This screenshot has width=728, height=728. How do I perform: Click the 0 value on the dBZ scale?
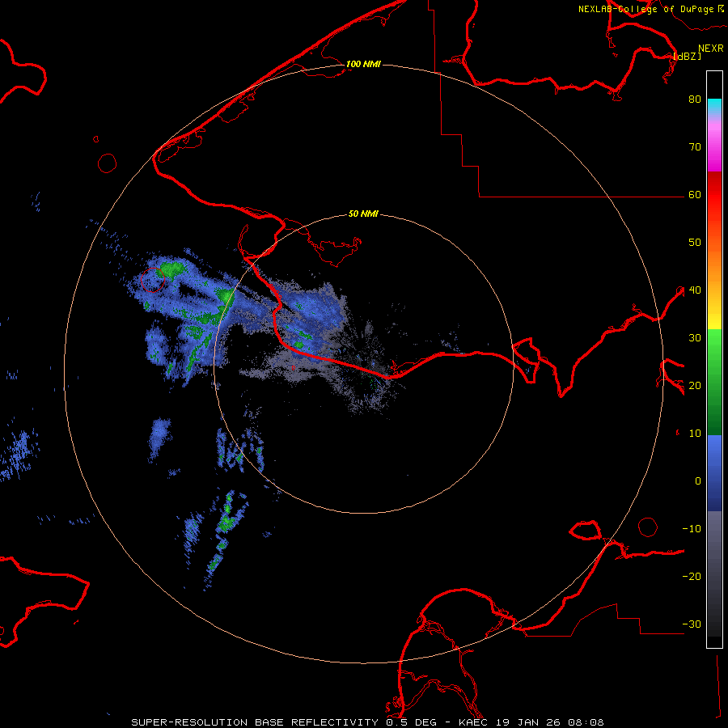698,481
